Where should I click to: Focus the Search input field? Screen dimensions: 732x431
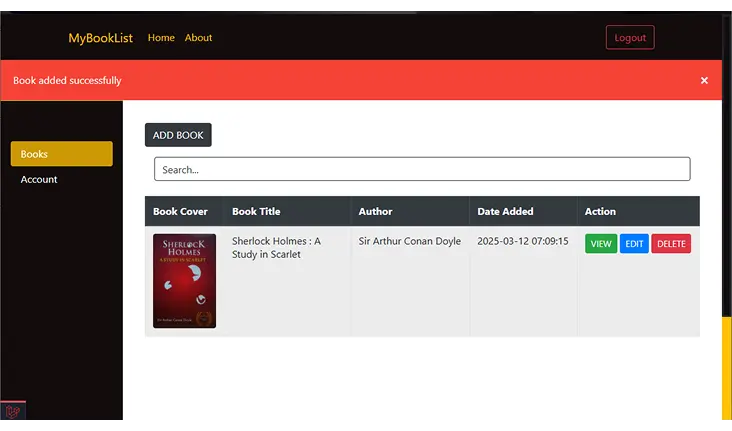coord(421,170)
